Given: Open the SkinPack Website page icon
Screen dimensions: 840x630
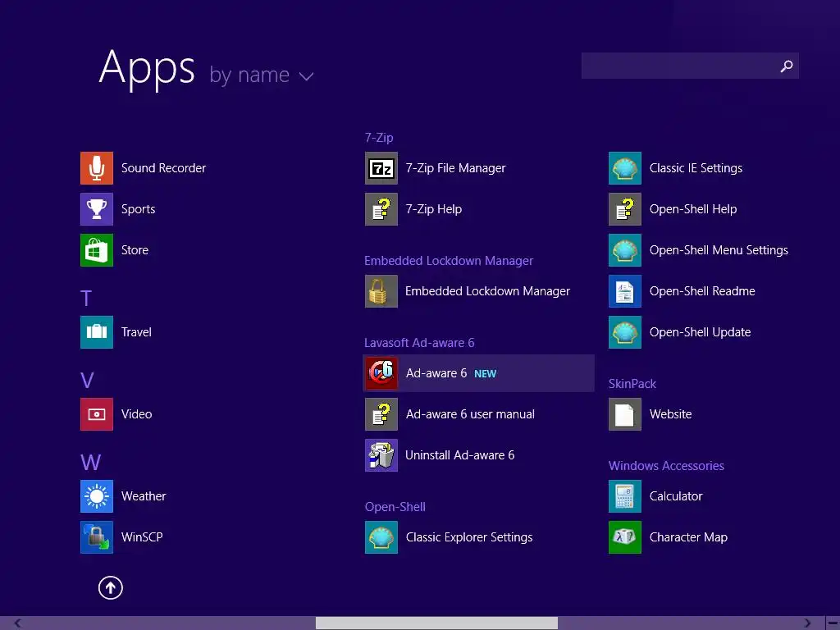Looking at the screenshot, I should pyautogui.click(x=624, y=414).
